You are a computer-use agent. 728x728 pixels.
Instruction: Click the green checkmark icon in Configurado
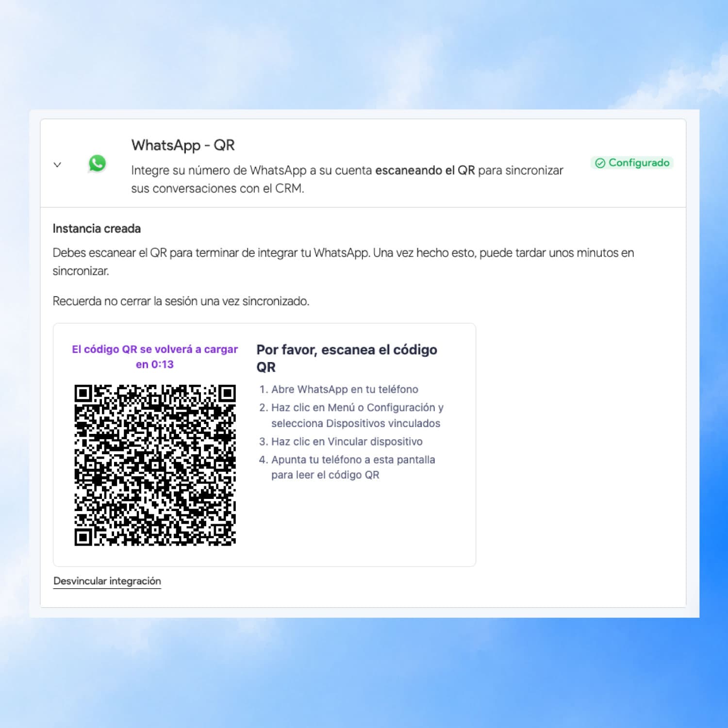[x=600, y=163]
